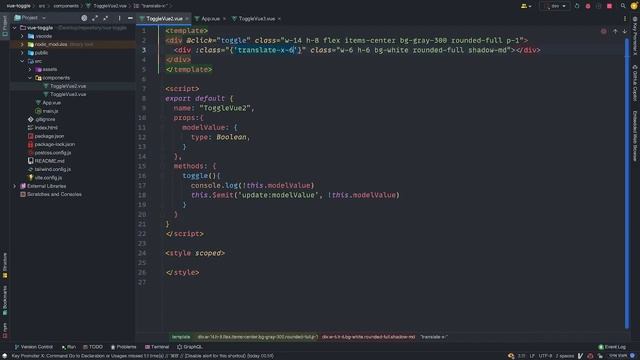Expand External Libraries node
This screenshot has width=640, height=360.
tap(15, 186)
